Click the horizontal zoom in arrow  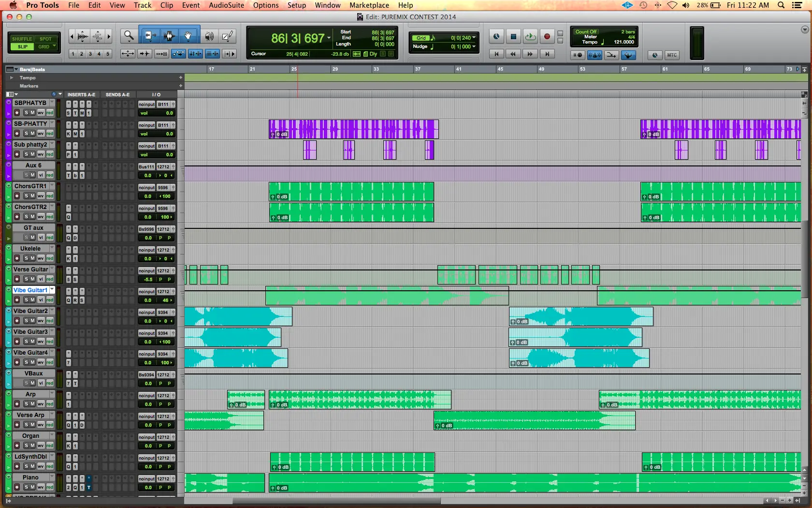(109, 36)
